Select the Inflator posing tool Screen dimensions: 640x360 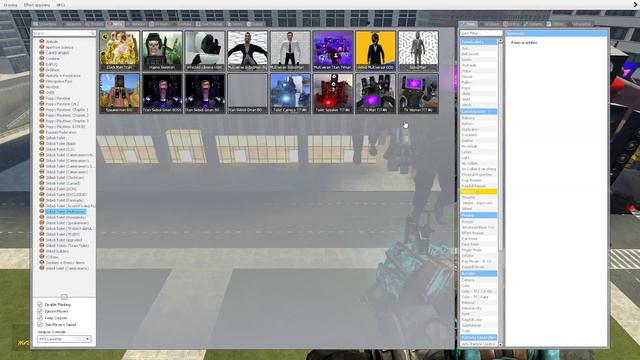[x=478, y=256]
